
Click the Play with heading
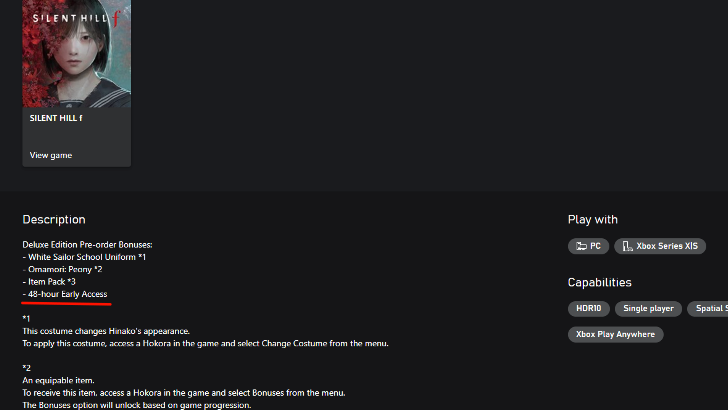tap(593, 220)
